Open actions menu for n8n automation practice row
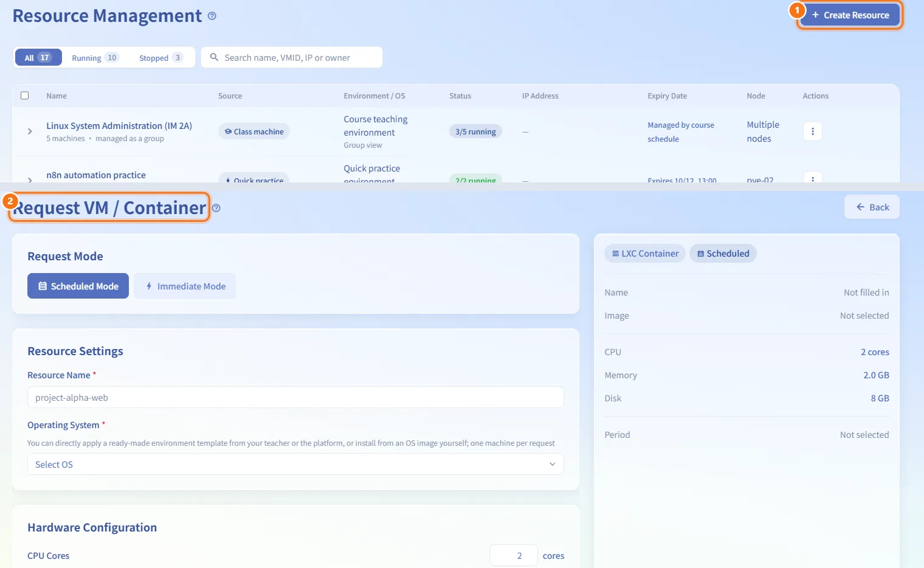The height and width of the screenshot is (568, 924). pos(812,178)
